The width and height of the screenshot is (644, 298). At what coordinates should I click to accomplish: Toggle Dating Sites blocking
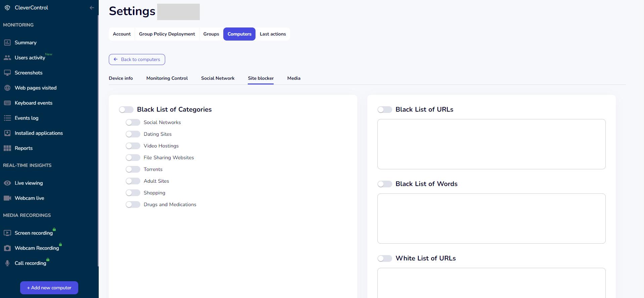click(x=133, y=134)
